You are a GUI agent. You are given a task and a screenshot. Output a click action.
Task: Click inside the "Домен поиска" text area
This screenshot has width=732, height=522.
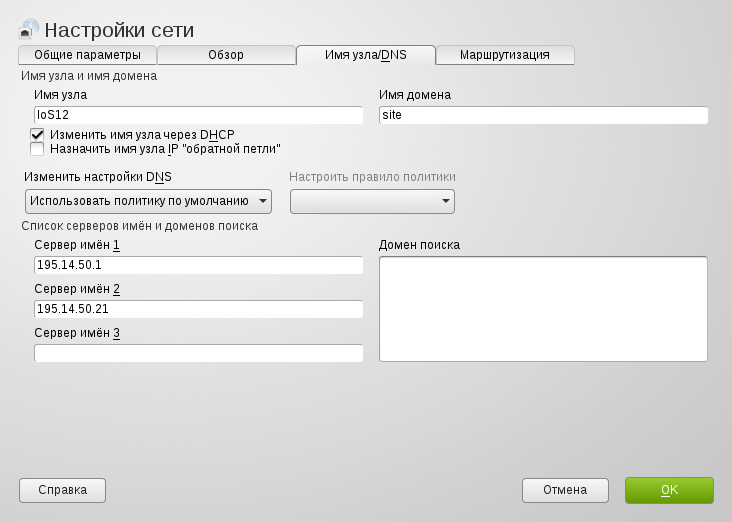click(x=543, y=308)
